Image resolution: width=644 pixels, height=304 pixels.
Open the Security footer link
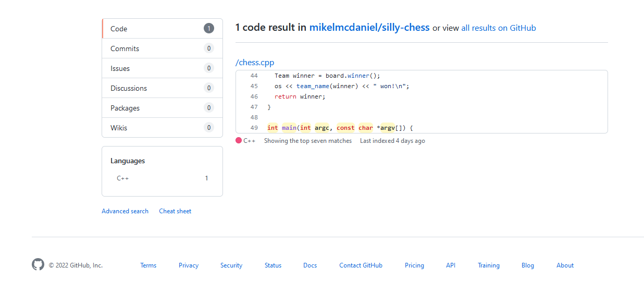click(x=231, y=265)
